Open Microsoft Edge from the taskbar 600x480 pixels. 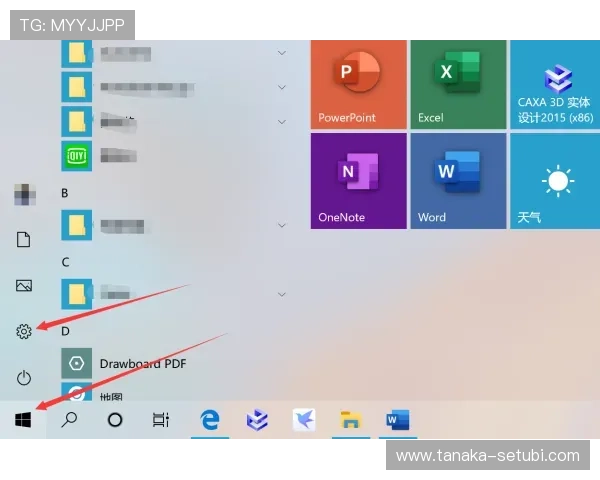point(210,420)
